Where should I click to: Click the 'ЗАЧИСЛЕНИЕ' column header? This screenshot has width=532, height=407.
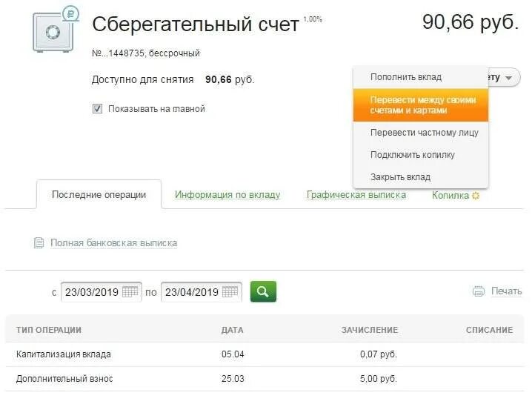370,330
